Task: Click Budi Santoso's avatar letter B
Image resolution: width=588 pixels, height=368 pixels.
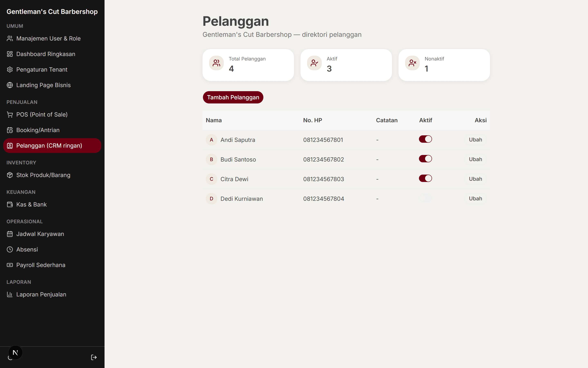Action: [211, 159]
